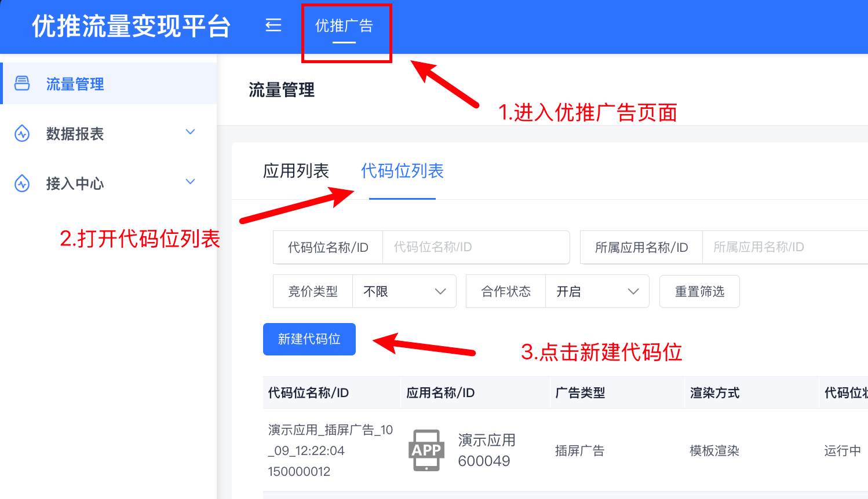
Task: Click the 渲染方式 column header
Action: [714, 392]
